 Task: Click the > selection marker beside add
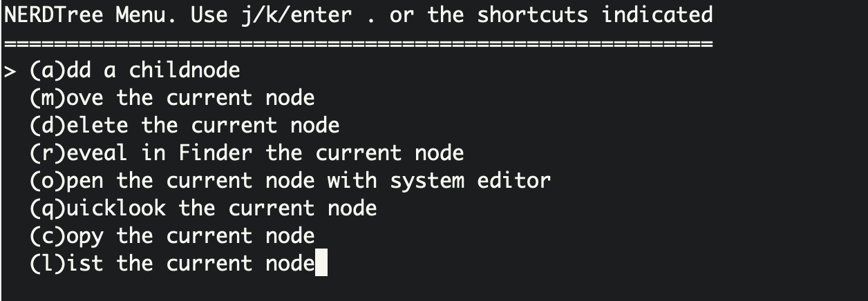(x=10, y=70)
